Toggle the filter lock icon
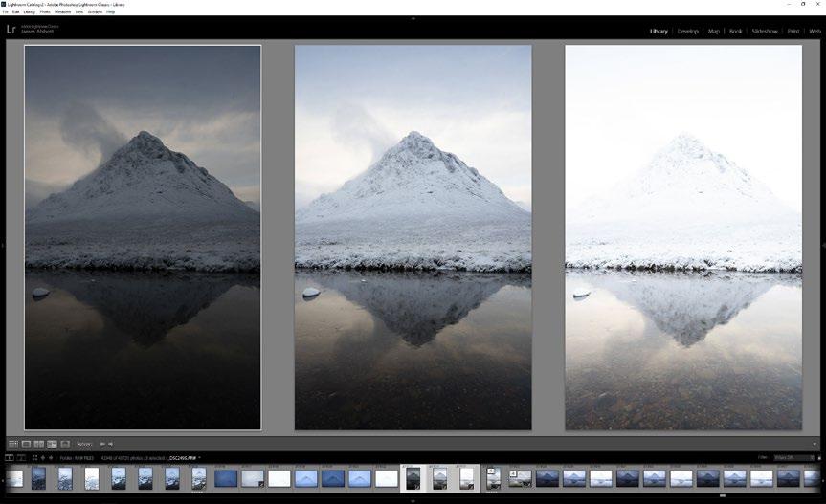Screen dimensions: 826x504 point(819,458)
